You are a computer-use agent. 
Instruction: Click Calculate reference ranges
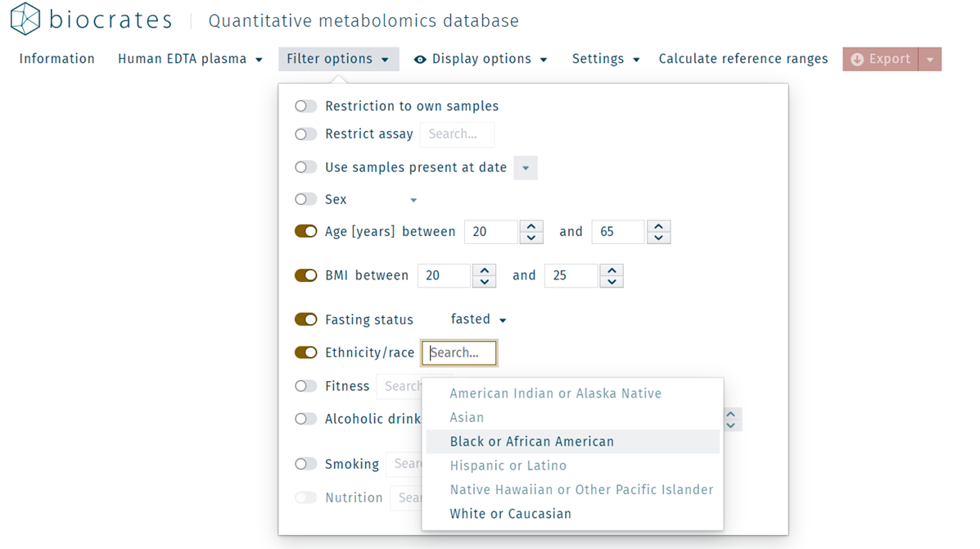coord(743,59)
